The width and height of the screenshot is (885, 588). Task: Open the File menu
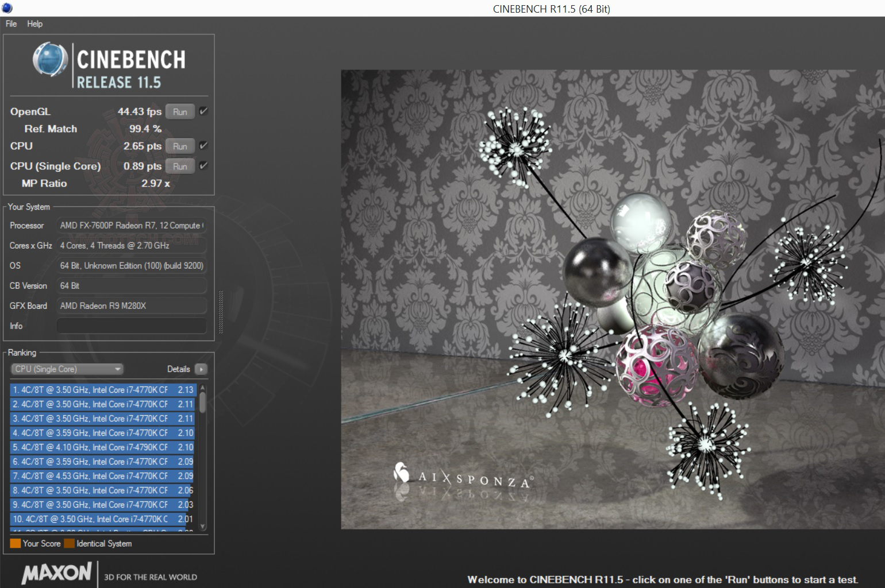pos(11,24)
